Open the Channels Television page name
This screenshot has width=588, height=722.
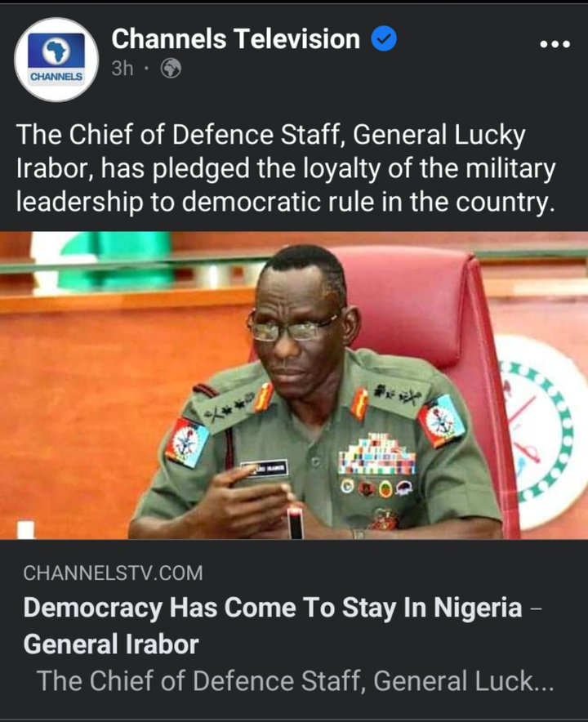tap(235, 38)
